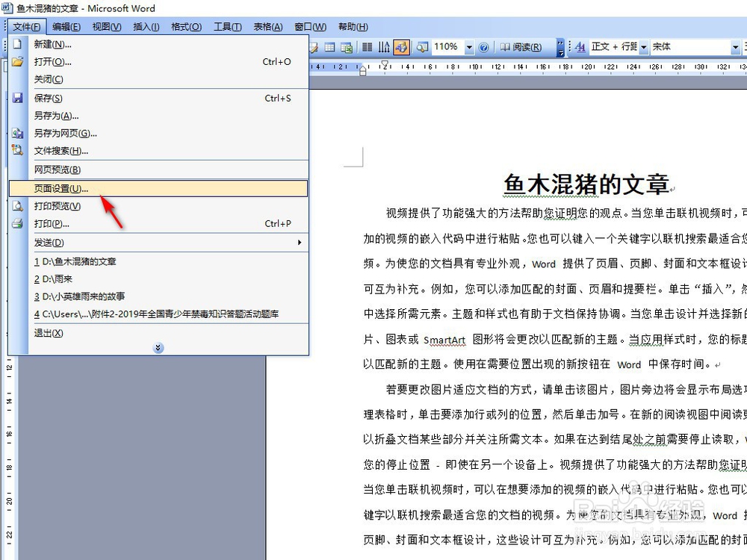Click the blue Help question mark icon
This screenshot has width=747, height=560.
point(483,47)
